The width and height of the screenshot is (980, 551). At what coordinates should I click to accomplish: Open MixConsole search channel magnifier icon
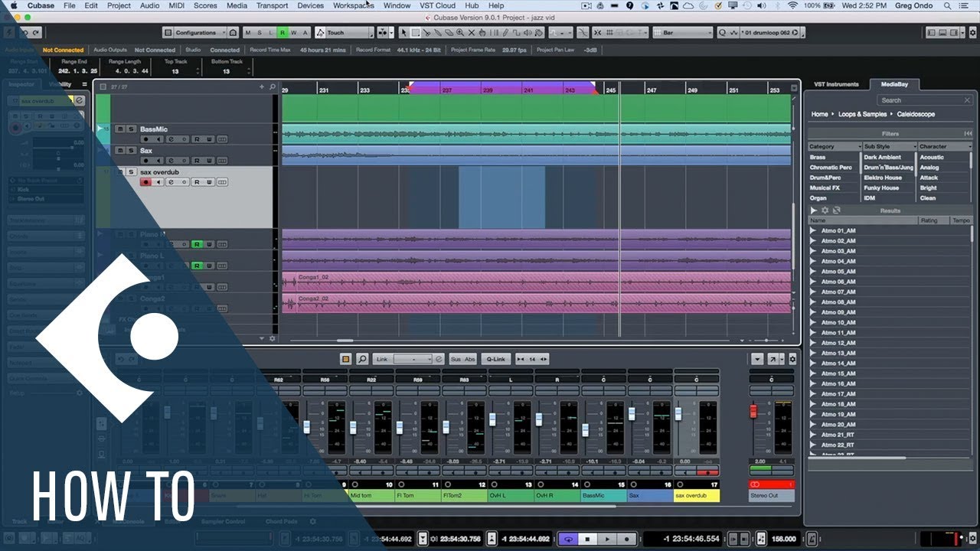point(362,359)
